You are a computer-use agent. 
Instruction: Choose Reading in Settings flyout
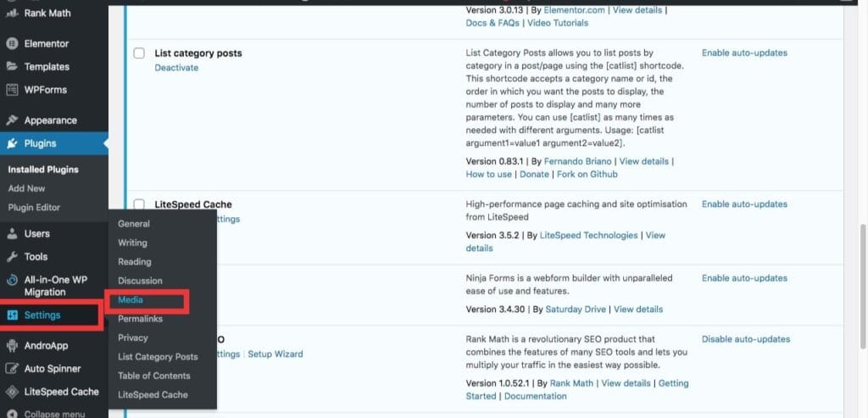tap(135, 261)
